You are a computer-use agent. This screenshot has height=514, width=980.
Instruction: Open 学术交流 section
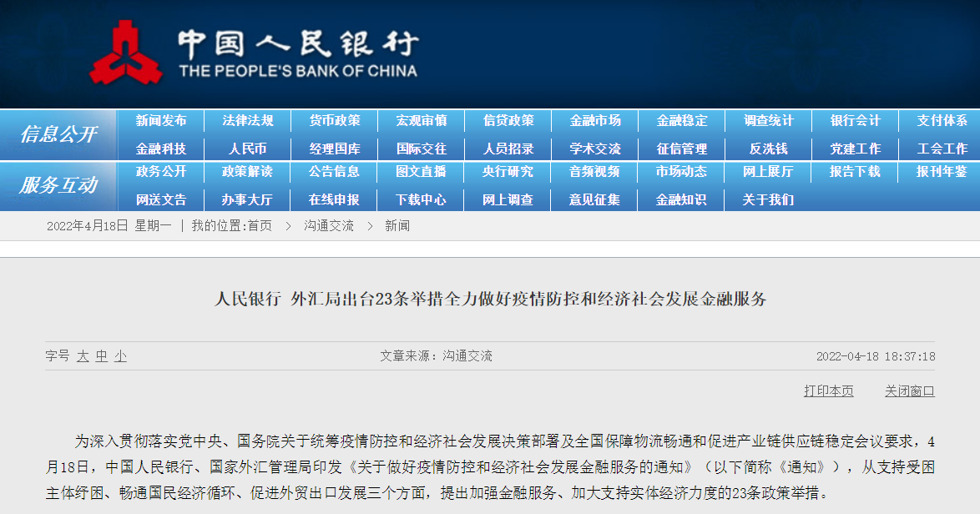point(595,149)
